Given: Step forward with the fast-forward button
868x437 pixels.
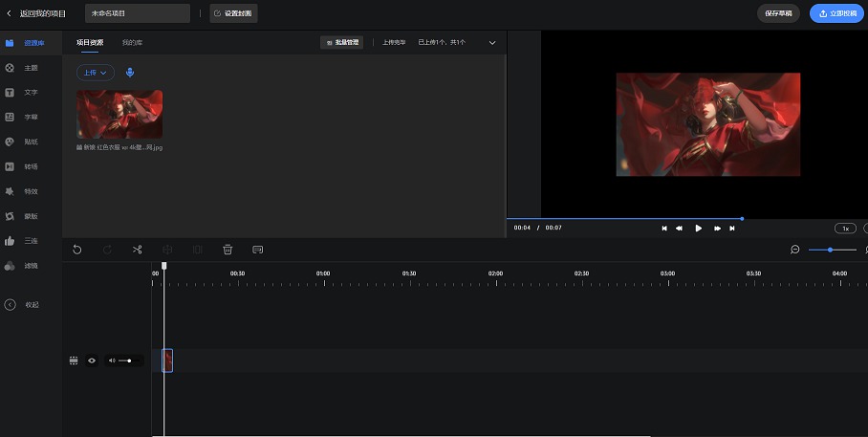Looking at the screenshot, I should point(717,229).
